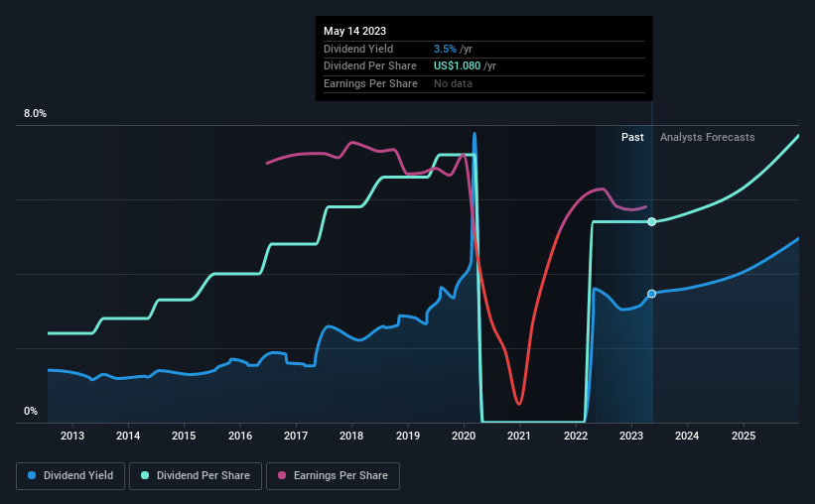This screenshot has width=815, height=504.
Task: Click the blue Dividend Yield data point marker
Action: coord(652,294)
